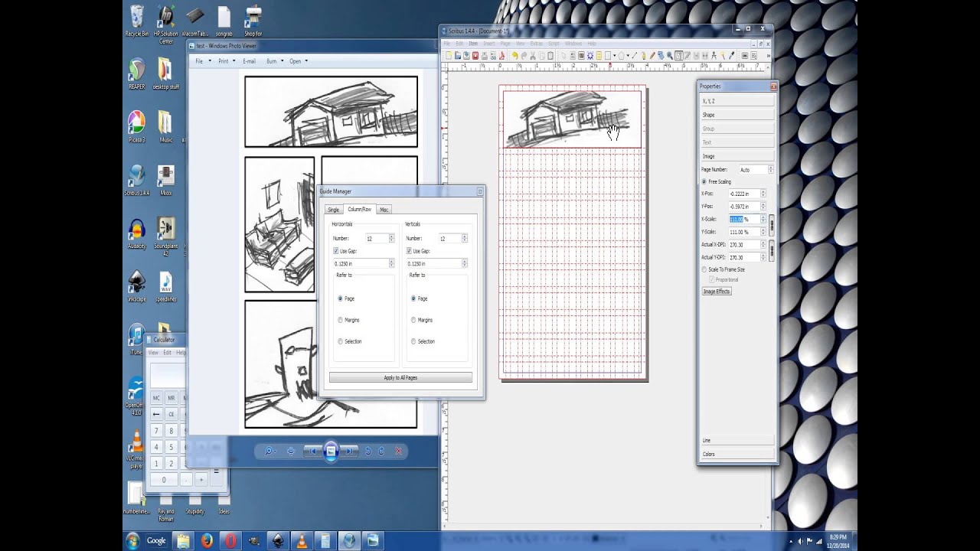Click the Insert Text Frame tool
This screenshot has width=980, height=551.
click(573, 56)
